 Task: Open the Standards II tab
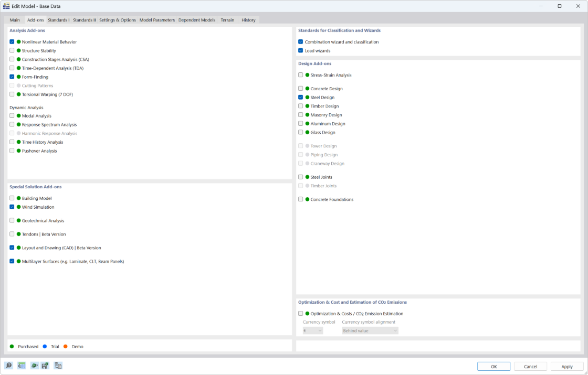tap(85, 20)
